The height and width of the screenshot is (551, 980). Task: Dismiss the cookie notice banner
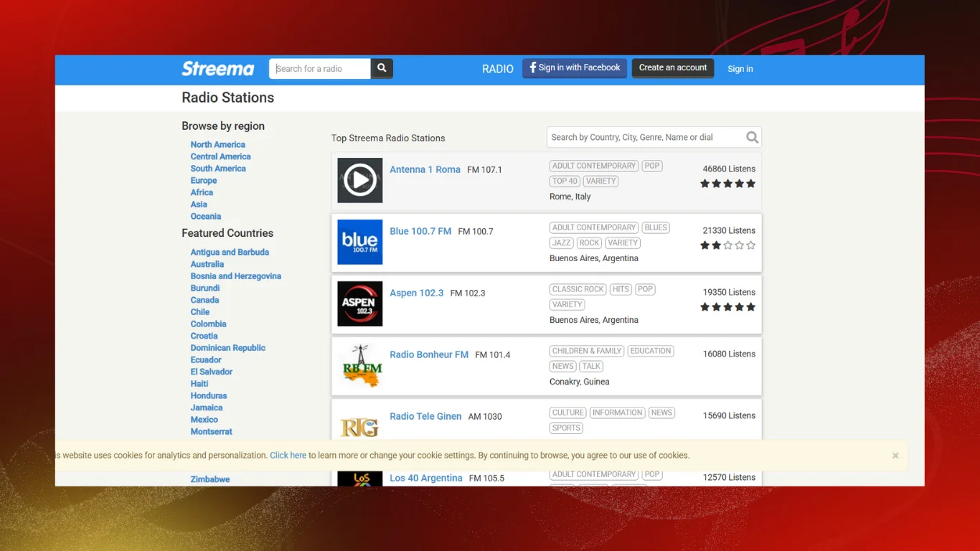[895, 456]
